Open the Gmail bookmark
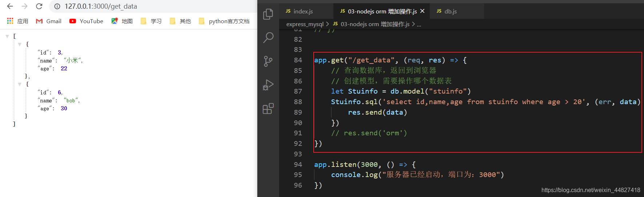Viewport: 644px width, 197px height. (49, 21)
